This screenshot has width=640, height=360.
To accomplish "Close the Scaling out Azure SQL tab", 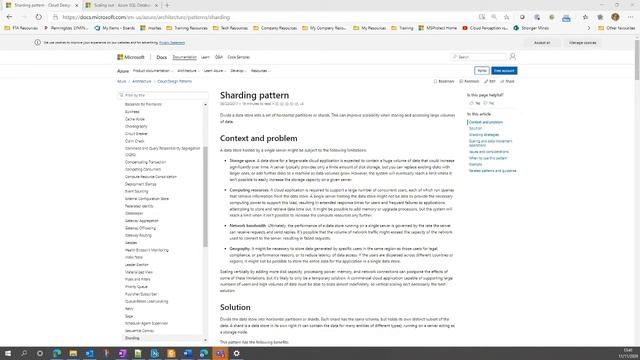I will (156, 5).
